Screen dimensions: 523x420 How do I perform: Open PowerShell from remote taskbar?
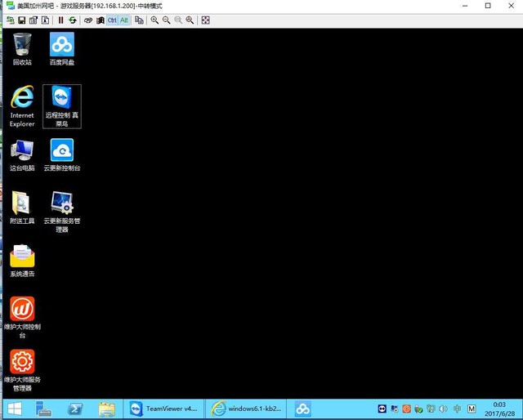click(x=75, y=409)
